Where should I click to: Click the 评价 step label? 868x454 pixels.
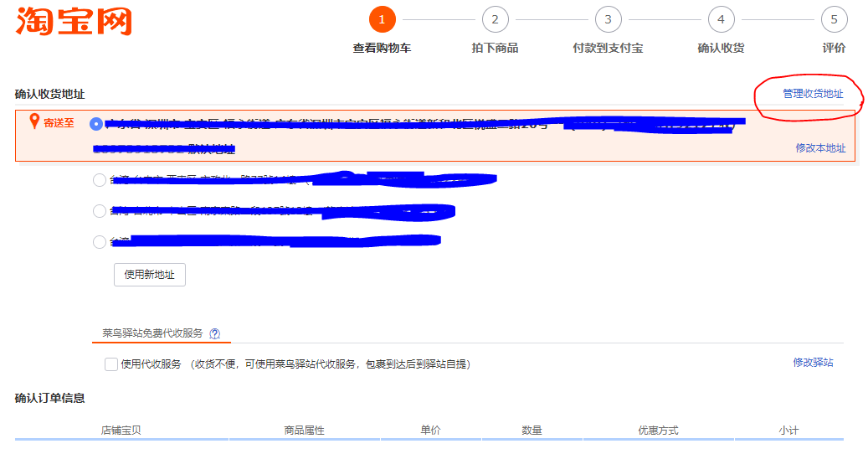(834, 49)
